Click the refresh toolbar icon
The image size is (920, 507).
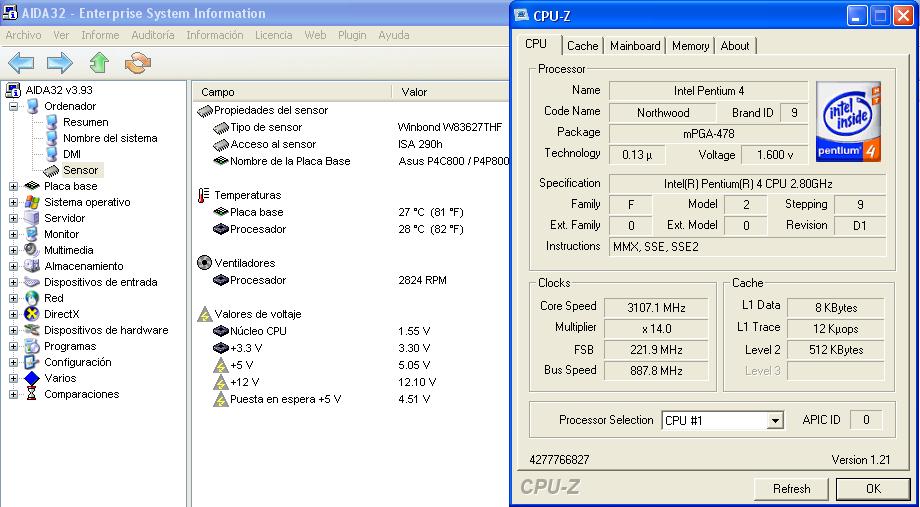click(136, 63)
